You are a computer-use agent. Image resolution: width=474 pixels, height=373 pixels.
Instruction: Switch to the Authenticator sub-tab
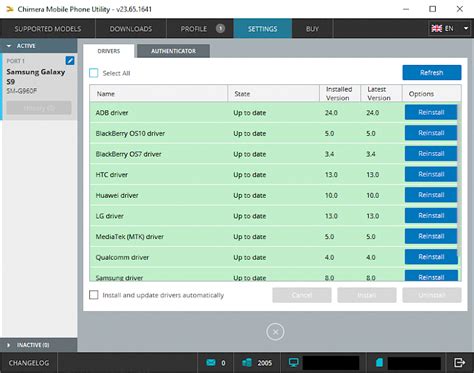[173, 51]
